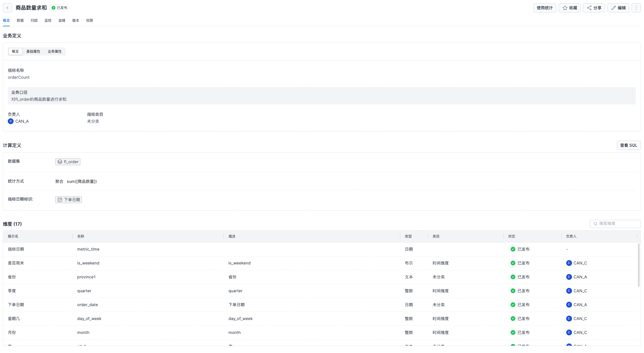Click the search icon in dimension search
The image size is (644, 353).
(x=595, y=224)
